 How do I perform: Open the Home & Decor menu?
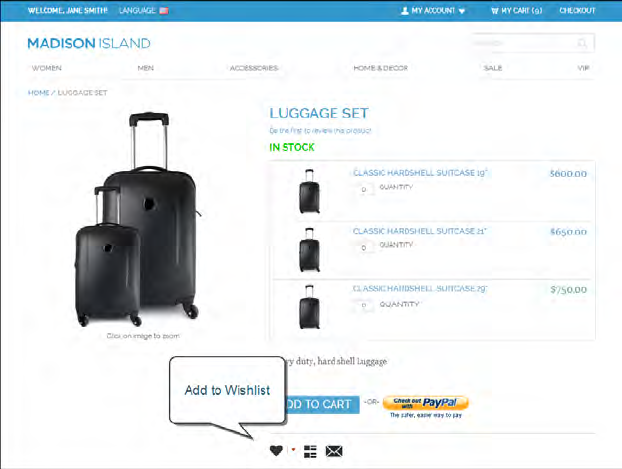[x=380, y=68]
